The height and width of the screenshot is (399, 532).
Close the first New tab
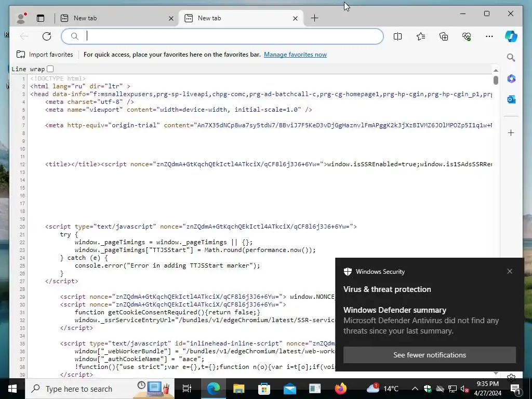pos(171,18)
